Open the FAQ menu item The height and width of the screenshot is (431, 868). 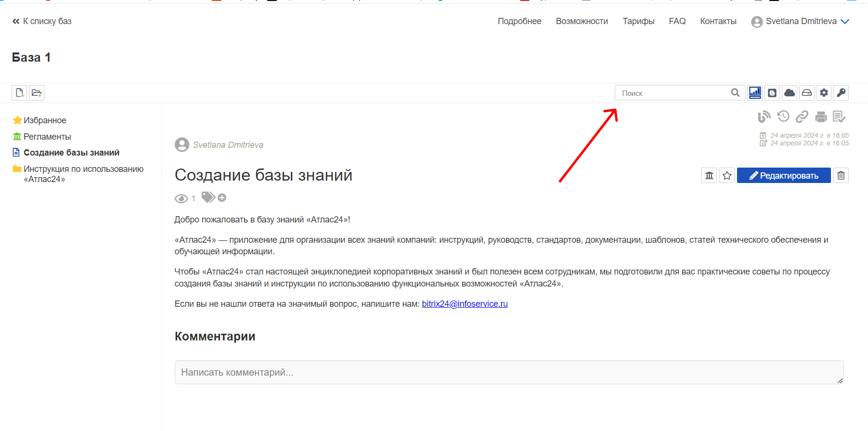[677, 21]
